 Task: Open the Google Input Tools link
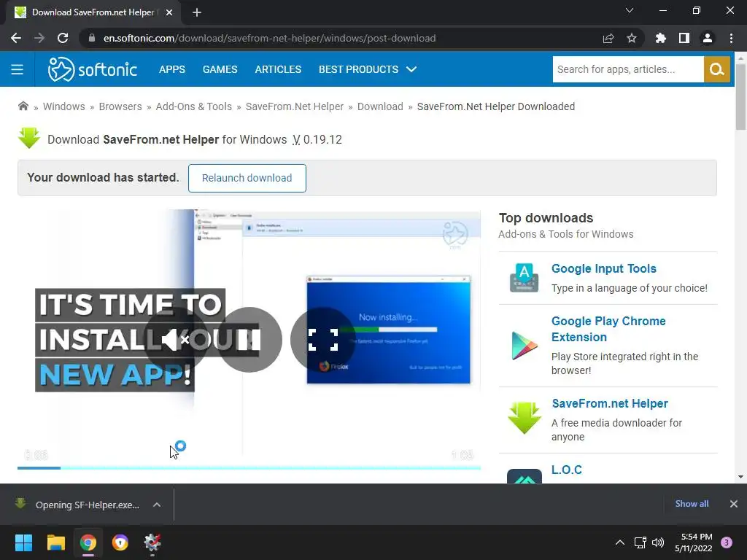pos(603,268)
